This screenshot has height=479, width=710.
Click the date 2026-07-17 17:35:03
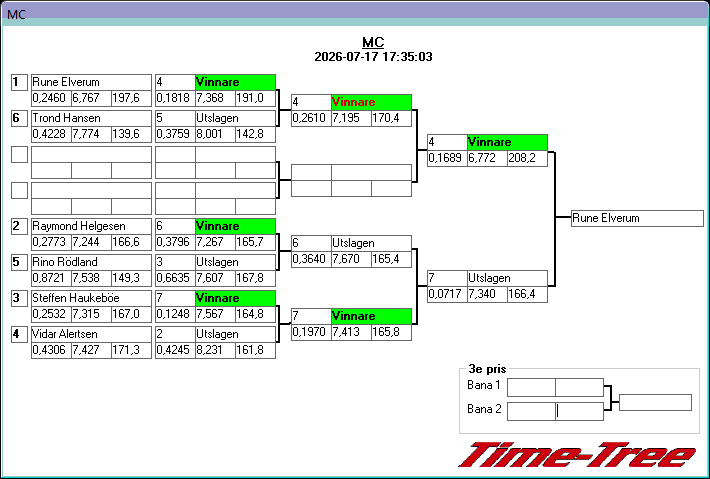click(x=373, y=57)
